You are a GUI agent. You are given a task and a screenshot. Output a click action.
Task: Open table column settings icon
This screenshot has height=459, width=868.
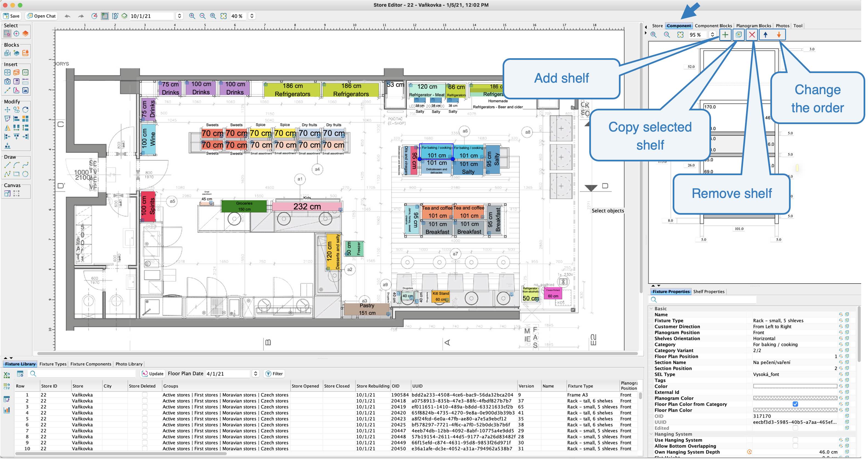tap(20, 374)
